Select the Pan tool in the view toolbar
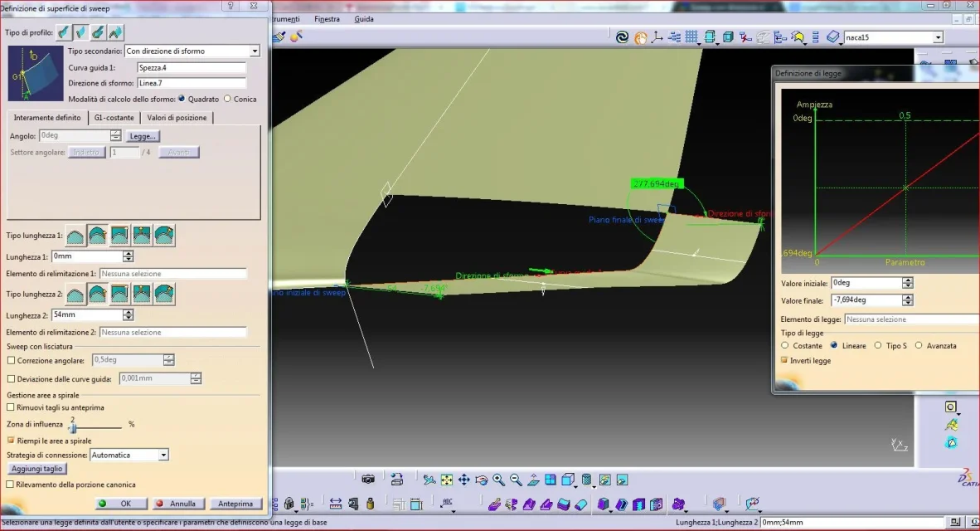 [x=463, y=480]
